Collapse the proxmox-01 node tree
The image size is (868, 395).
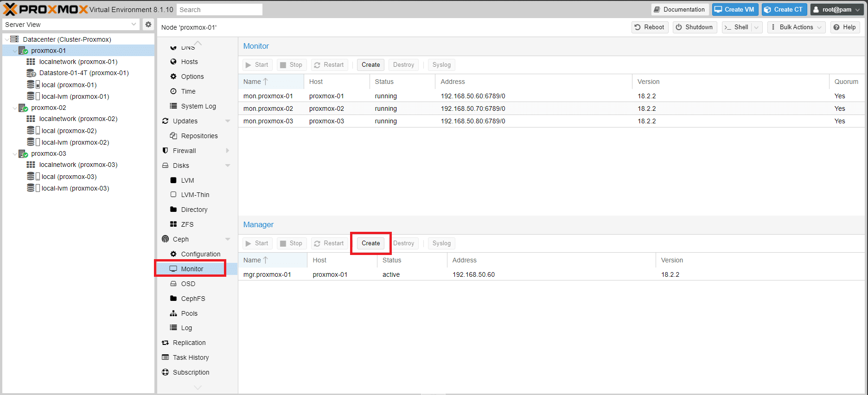coord(14,51)
